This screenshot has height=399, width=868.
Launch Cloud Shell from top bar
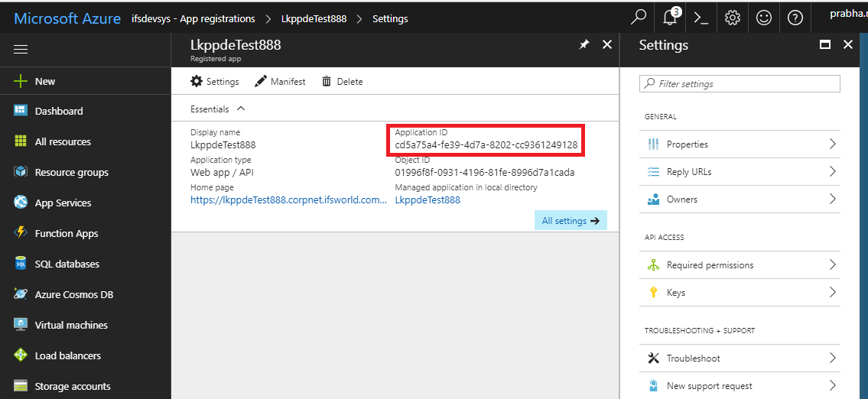[x=701, y=18]
